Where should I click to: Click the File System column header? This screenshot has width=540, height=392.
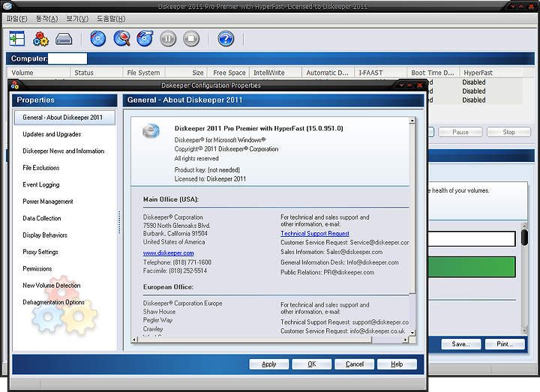(143, 73)
